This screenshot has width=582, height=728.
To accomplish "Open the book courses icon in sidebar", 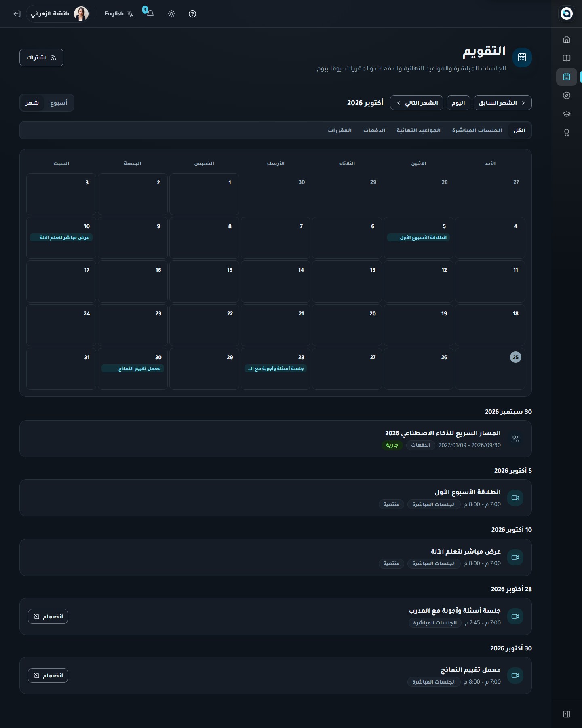I will (566, 58).
